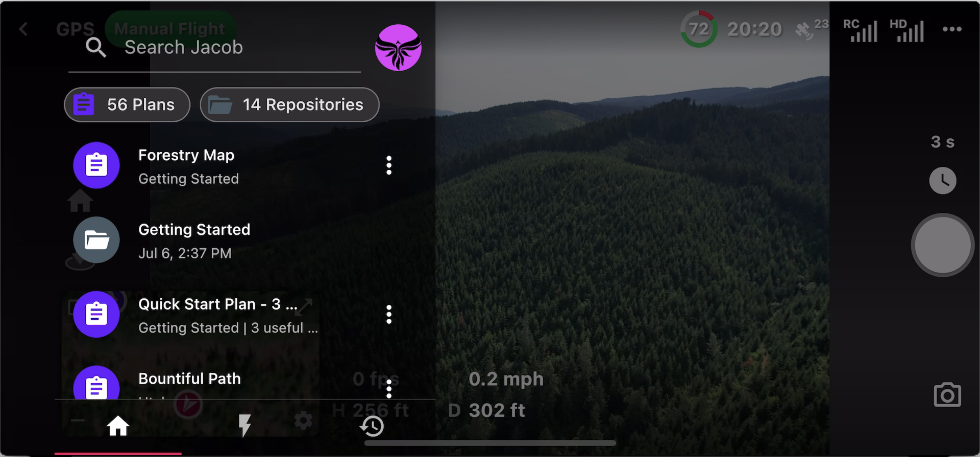980x457 pixels.
Task: Go back using the top-left chevron
Action: [x=24, y=29]
